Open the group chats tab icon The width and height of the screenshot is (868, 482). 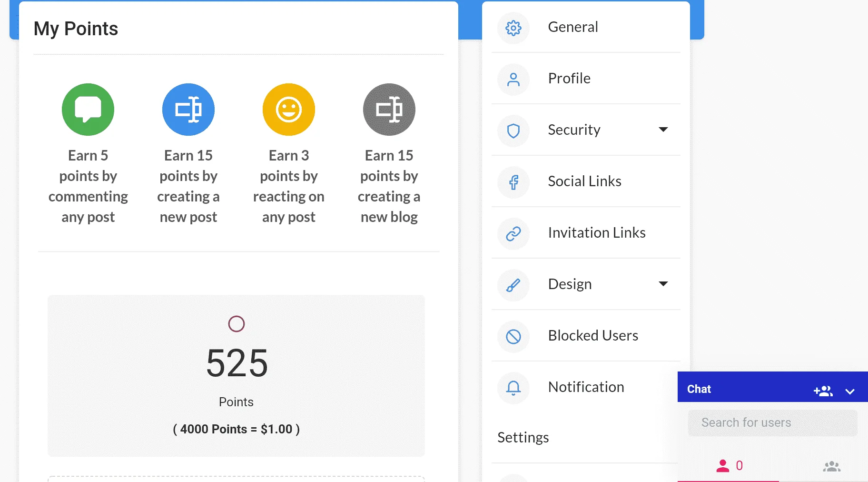[x=832, y=466]
